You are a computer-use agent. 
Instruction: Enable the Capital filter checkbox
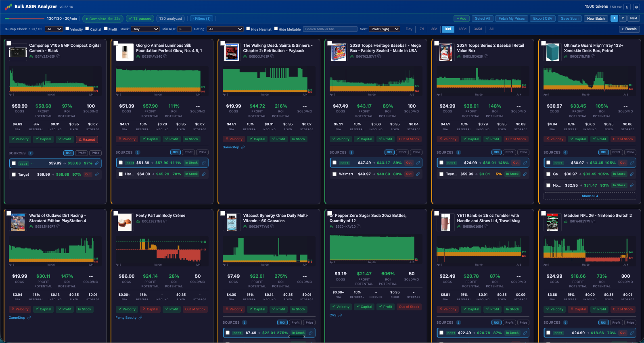click(x=87, y=29)
